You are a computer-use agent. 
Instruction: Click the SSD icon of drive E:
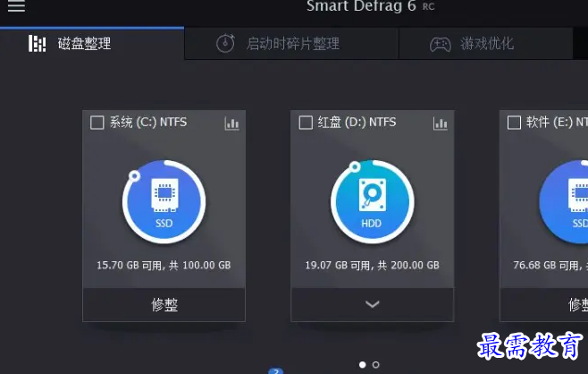564,202
